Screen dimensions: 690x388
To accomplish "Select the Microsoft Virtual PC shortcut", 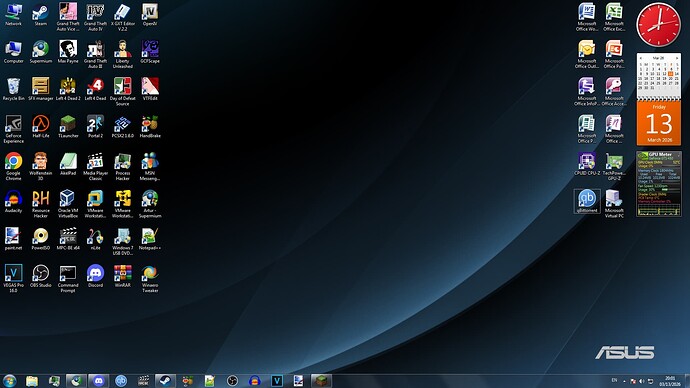I will coord(614,204).
